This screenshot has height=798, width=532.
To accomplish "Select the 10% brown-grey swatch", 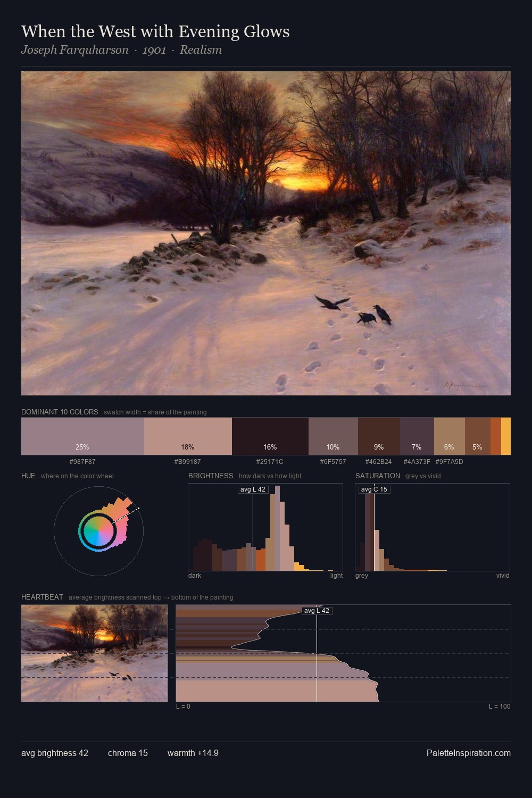I will click(x=333, y=436).
